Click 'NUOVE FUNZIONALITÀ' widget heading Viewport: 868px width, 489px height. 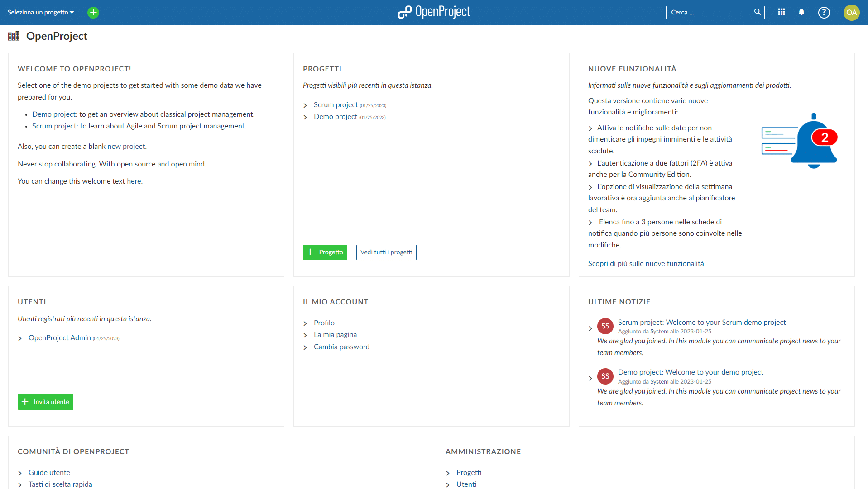[x=632, y=69]
